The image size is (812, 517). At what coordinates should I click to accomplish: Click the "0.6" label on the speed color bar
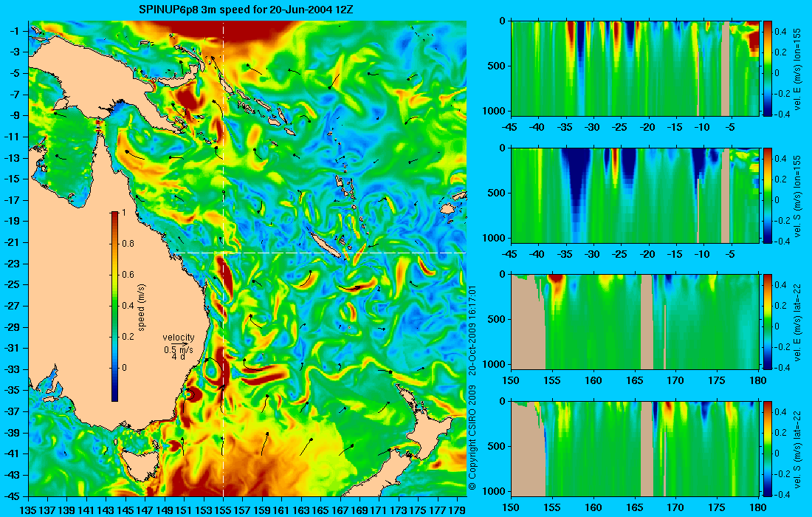(128, 275)
